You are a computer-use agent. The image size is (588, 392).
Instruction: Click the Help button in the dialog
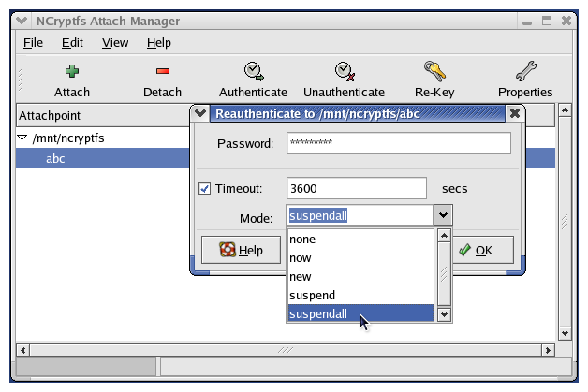242,250
